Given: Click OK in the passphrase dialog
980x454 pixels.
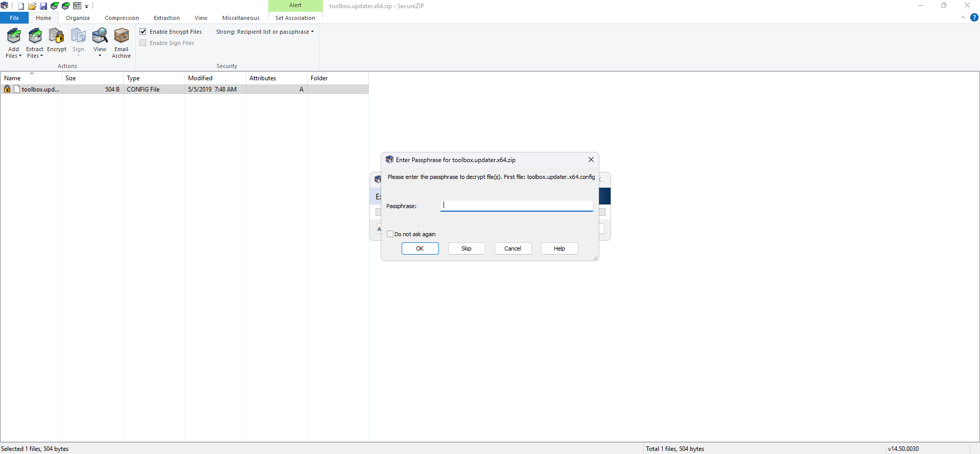Looking at the screenshot, I should click(x=420, y=248).
